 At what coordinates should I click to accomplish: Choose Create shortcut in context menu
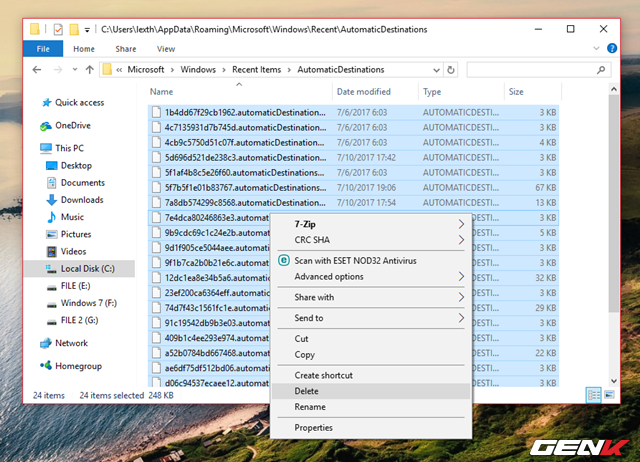(369, 375)
